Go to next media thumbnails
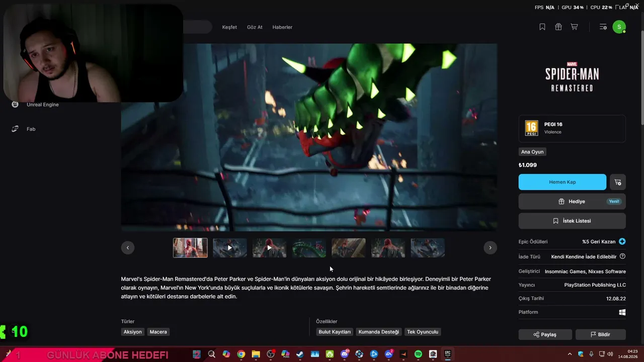 pyautogui.click(x=490, y=247)
